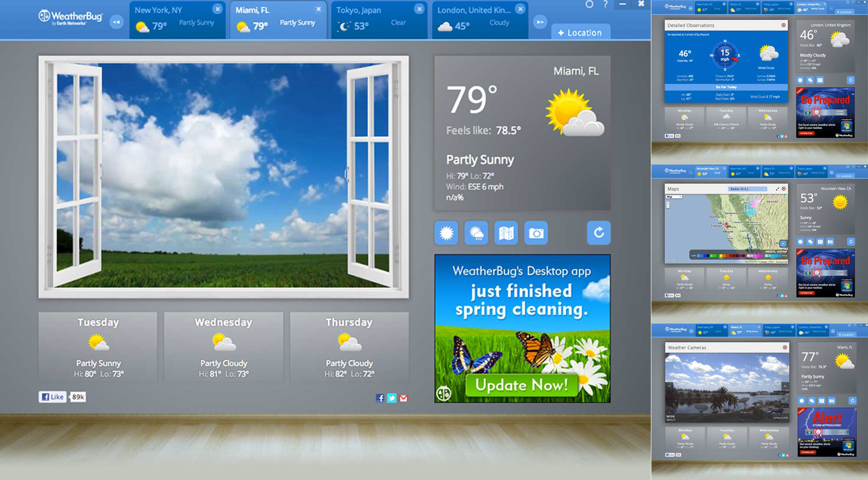
Task: Click the radar color legend bar
Action: click(x=739, y=254)
